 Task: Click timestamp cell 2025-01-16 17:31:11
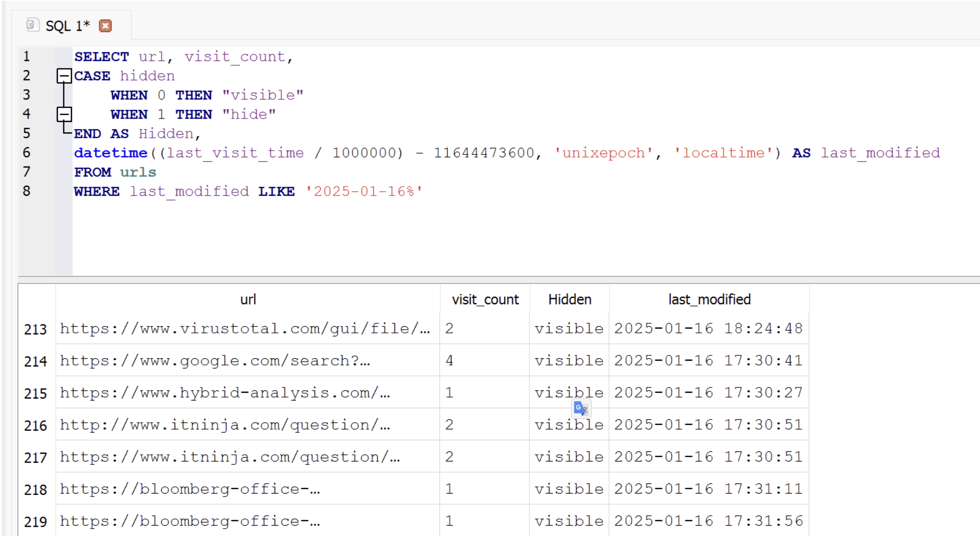(x=708, y=489)
